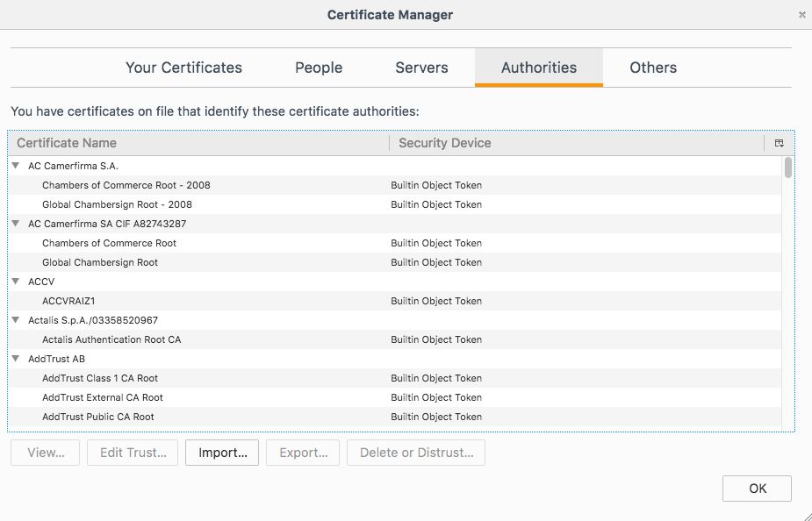Open the People tab
The image size is (812, 521).
click(x=318, y=68)
